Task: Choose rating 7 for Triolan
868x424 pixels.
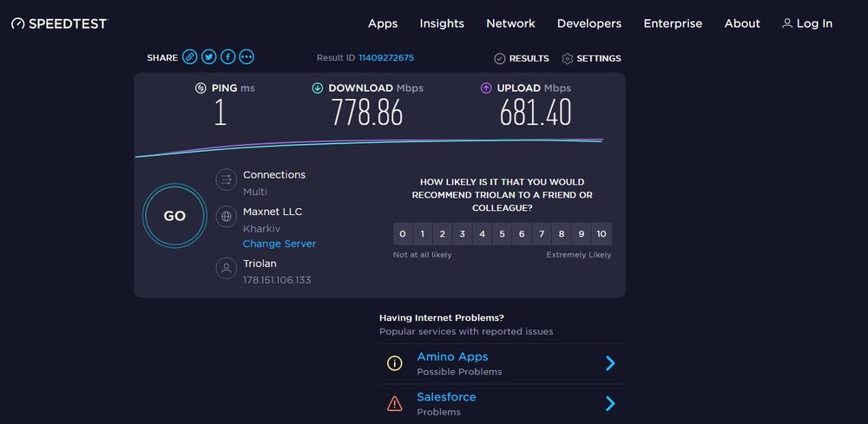Action: point(542,234)
